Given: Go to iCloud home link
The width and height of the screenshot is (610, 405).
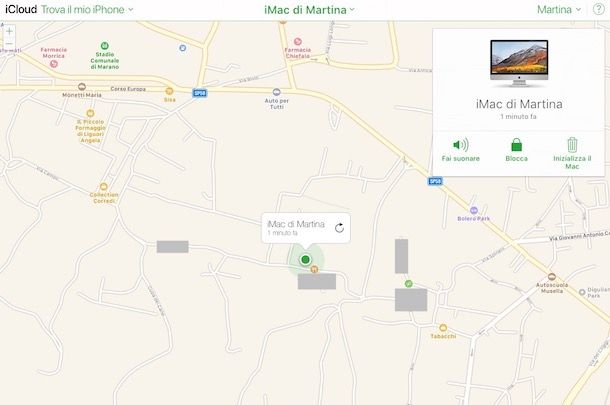Looking at the screenshot, I should coord(21,9).
